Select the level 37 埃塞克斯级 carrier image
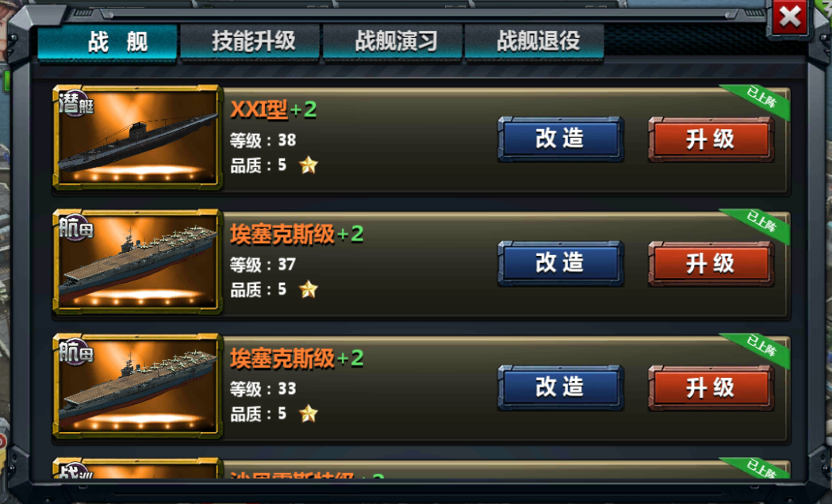The width and height of the screenshot is (832, 504). click(137, 262)
